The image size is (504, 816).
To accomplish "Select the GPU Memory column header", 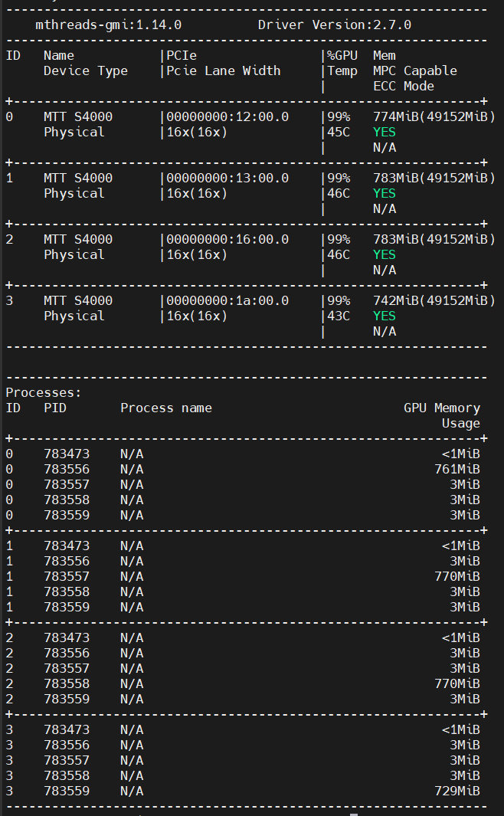I will 441,408.
